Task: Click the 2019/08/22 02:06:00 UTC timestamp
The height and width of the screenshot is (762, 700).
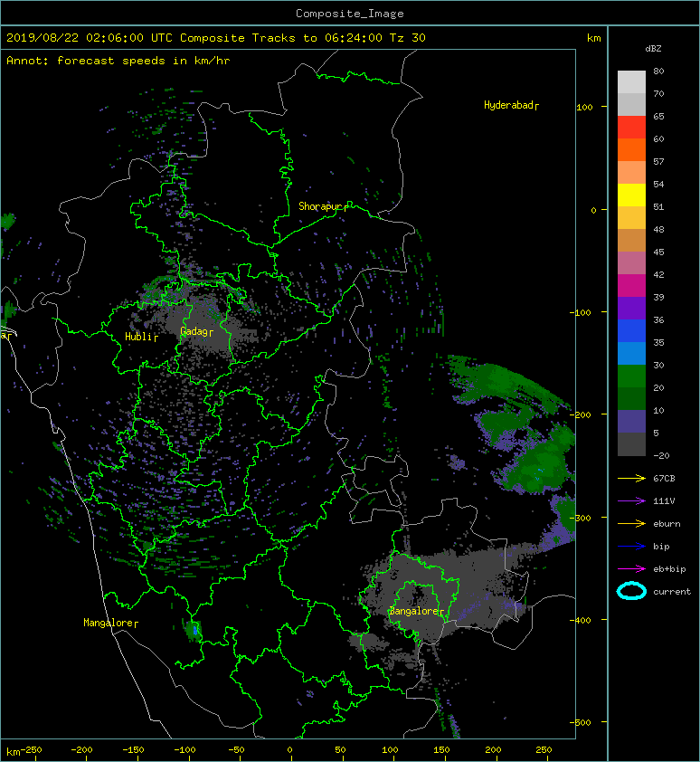Action: coord(90,38)
